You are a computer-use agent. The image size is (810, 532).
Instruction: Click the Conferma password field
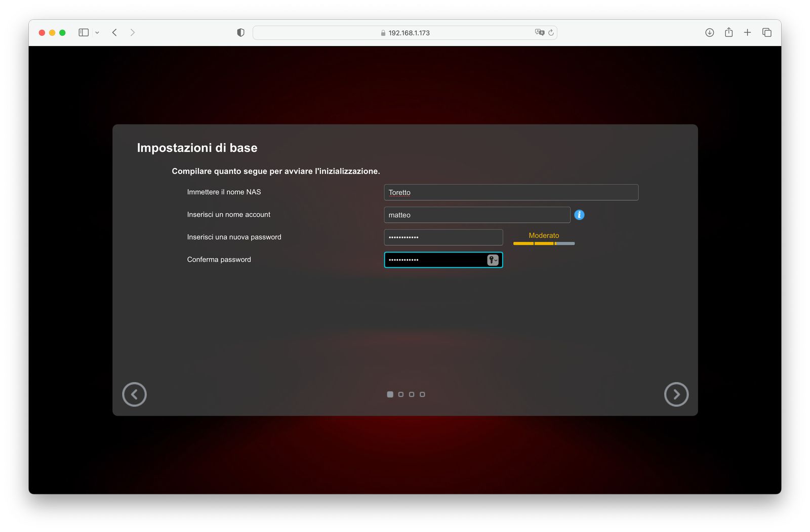tap(443, 260)
